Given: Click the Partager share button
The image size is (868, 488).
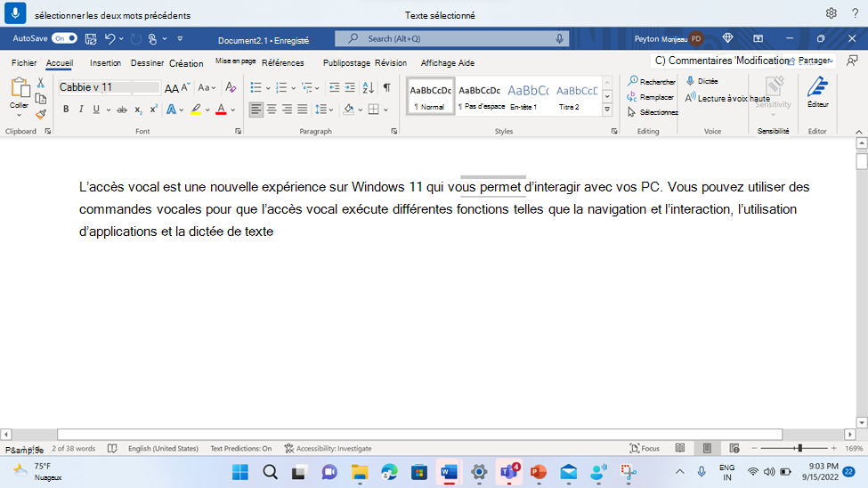Looking at the screenshot, I should pos(811,61).
